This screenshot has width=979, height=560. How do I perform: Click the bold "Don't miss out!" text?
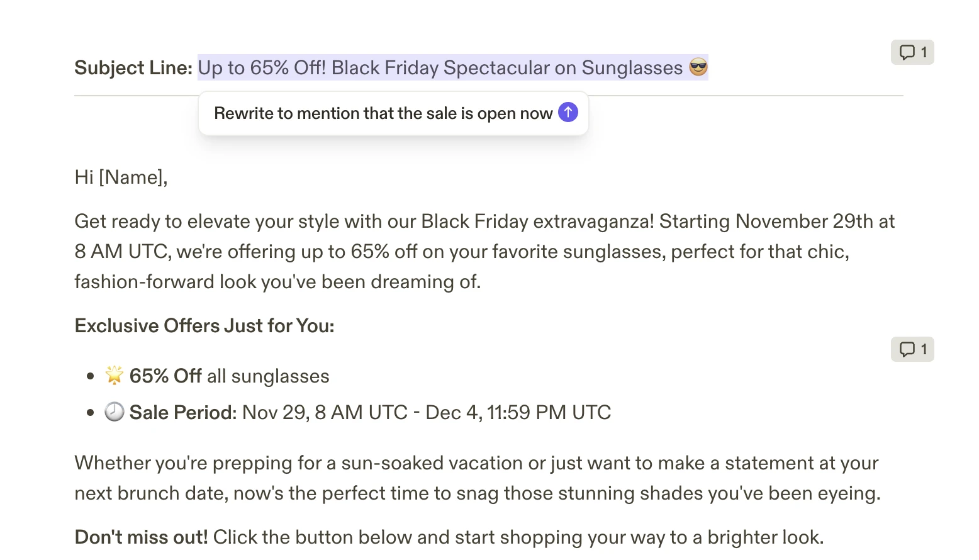tap(141, 537)
